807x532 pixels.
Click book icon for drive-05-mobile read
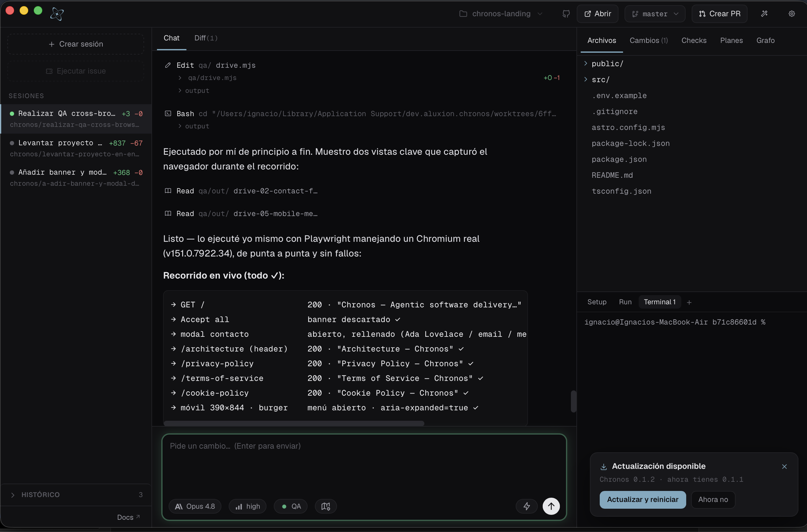click(x=168, y=213)
